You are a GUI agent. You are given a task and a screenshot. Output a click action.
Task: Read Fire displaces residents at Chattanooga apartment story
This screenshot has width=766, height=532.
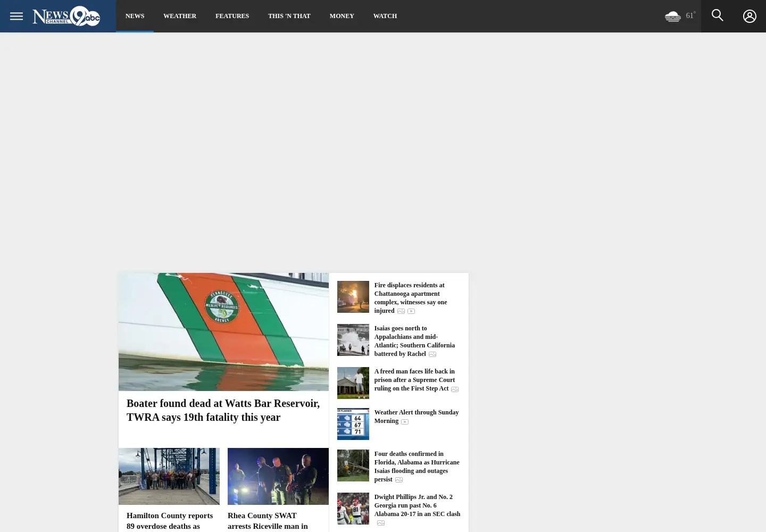pyautogui.click(x=410, y=298)
